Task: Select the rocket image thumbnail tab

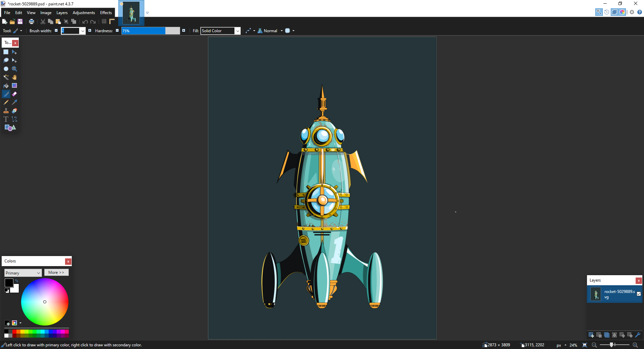Action: pos(131,13)
